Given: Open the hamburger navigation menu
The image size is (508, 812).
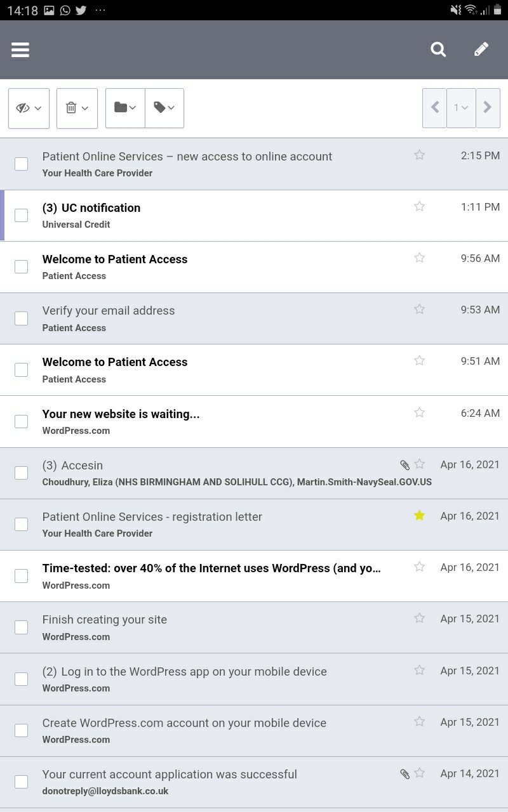Looking at the screenshot, I should click(20, 50).
